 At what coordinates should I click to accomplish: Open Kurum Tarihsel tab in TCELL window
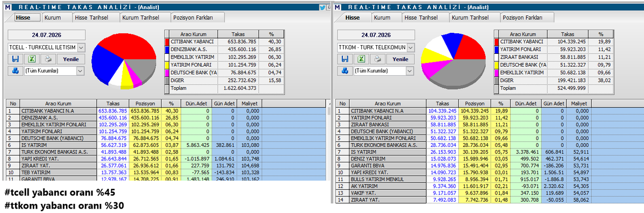[145, 18]
